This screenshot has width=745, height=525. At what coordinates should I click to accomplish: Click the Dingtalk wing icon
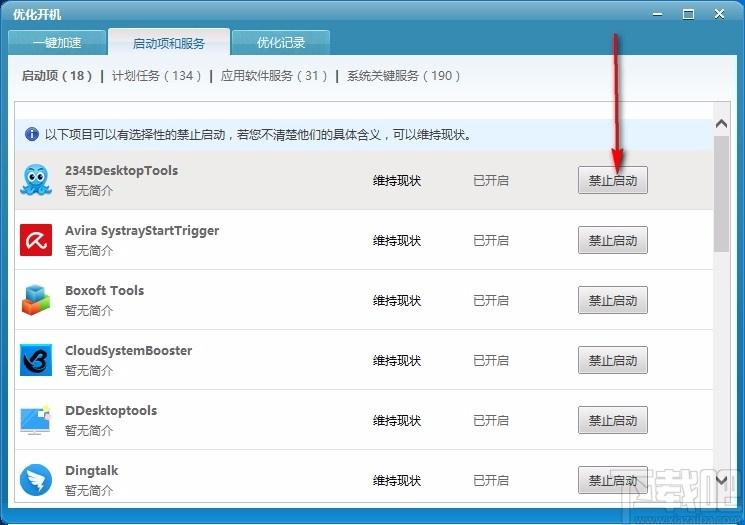(x=36, y=480)
